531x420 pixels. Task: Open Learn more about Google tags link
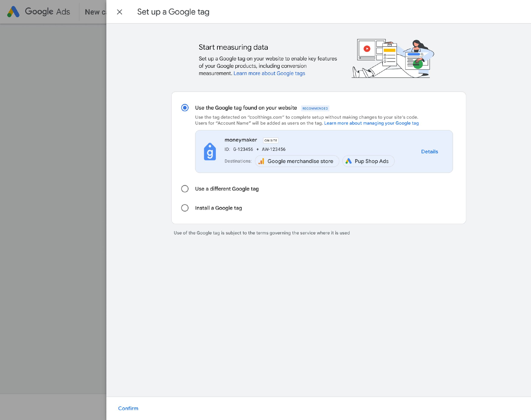(x=269, y=73)
